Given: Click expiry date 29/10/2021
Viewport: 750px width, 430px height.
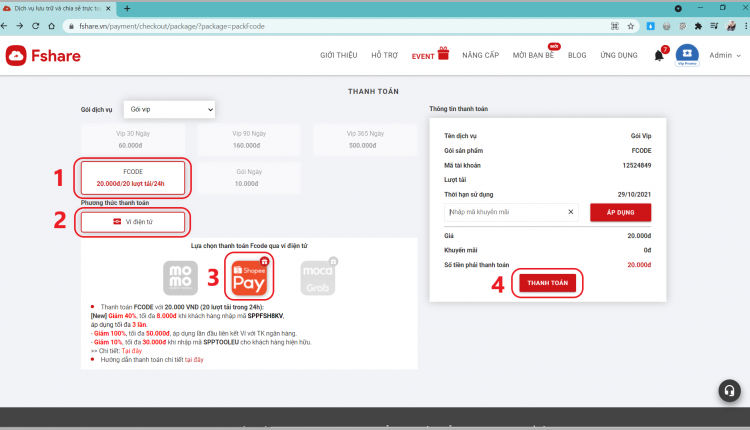Looking at the screenshot, I should click(634, 195).
